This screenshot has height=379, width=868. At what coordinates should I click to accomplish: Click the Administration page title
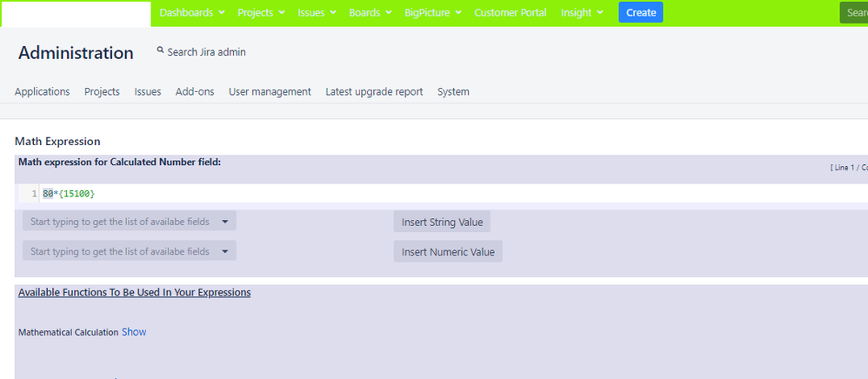[x=76, y=53]
